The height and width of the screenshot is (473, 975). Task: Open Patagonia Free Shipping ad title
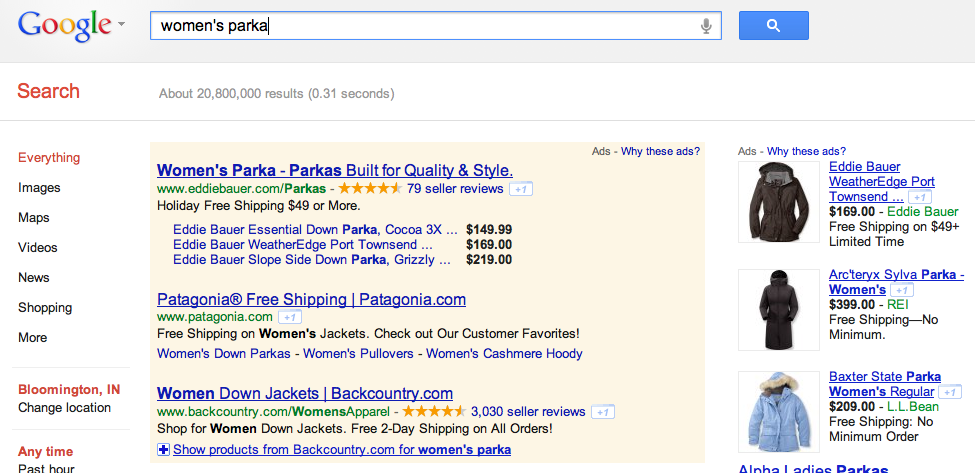tap(312, 300)
